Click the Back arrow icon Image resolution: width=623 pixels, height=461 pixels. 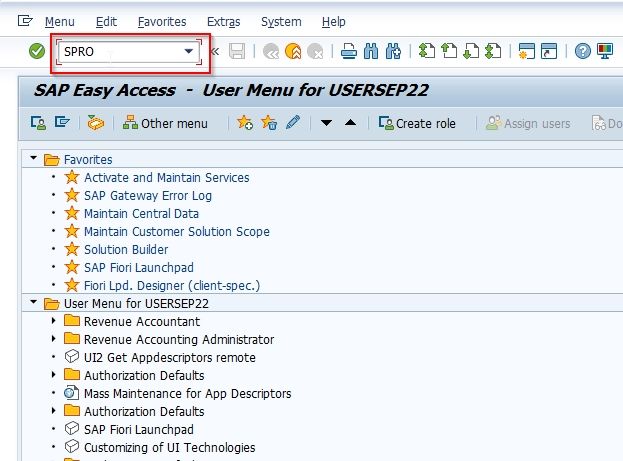(x=271, y=52)
